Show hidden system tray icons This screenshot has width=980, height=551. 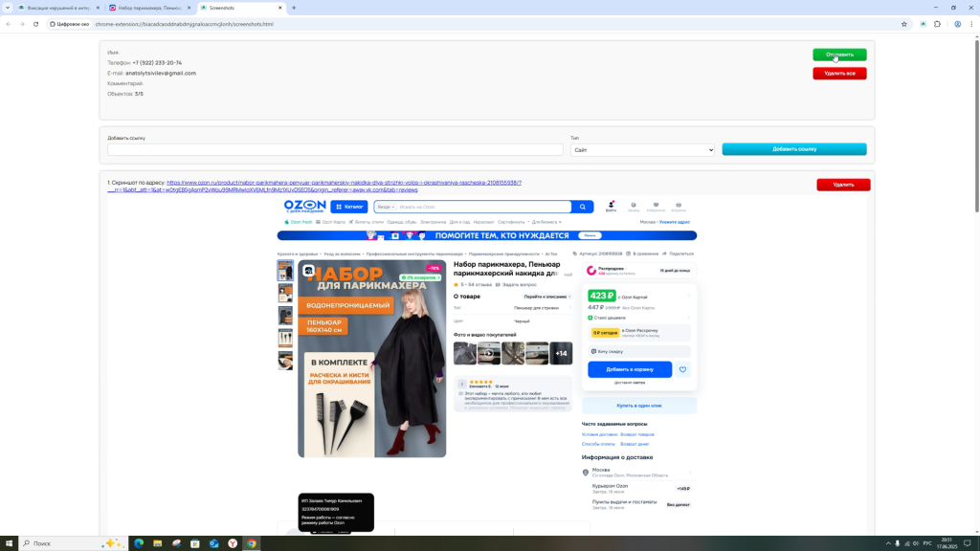point(885,543)
